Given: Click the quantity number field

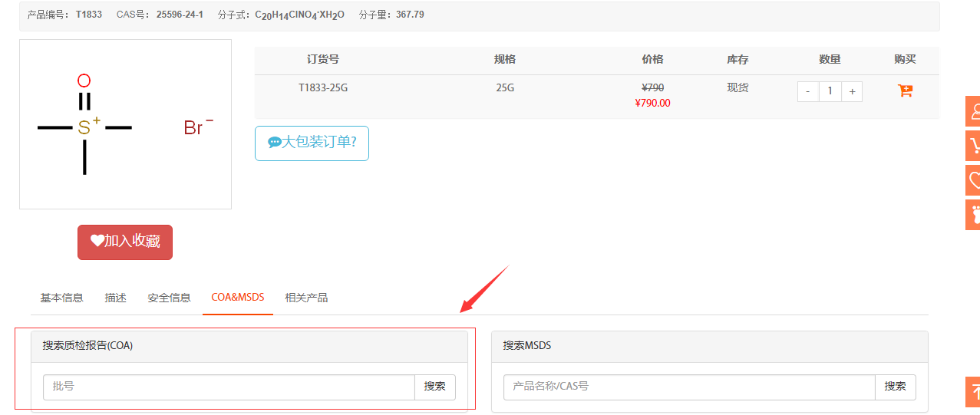Looking at the screenshot, I should point(830,92).
